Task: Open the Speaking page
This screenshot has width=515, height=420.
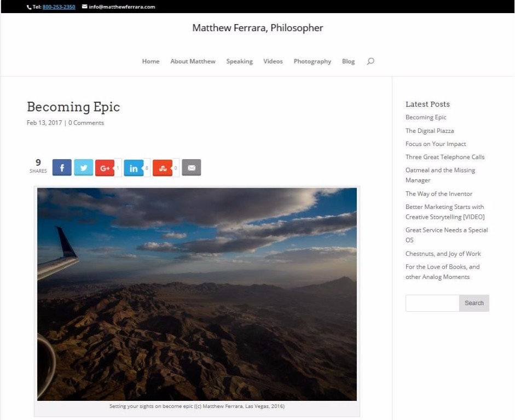Action: click(x=239, y=61)
